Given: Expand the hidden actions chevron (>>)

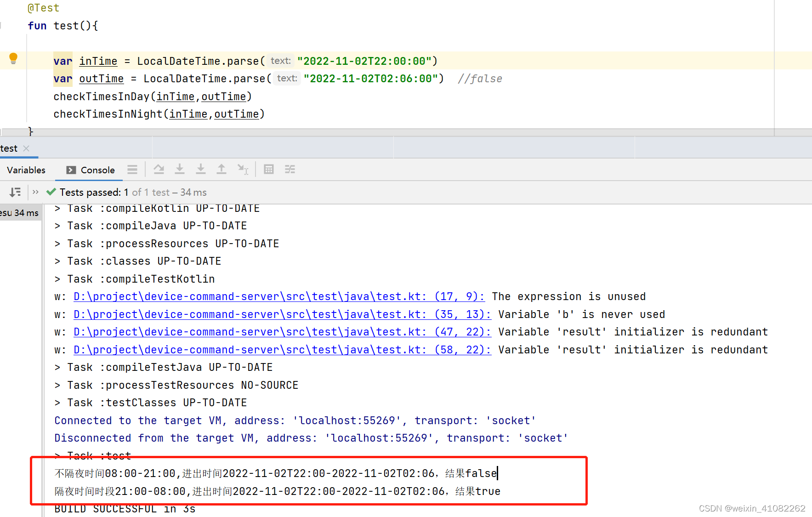Looking at the screenshot, I should pos(35,192).
